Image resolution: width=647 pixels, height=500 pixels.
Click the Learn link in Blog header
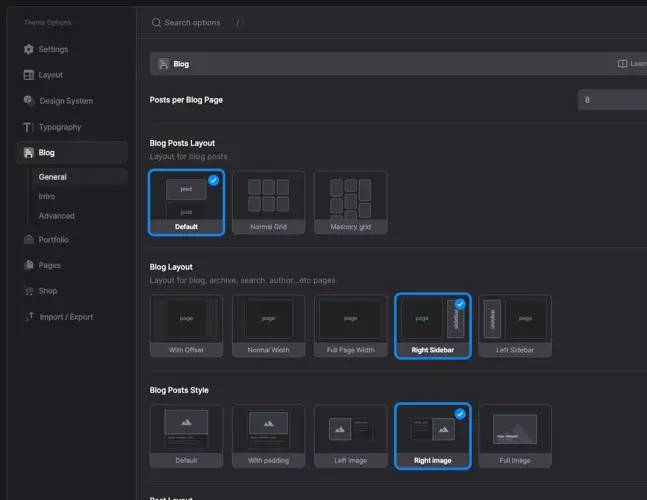[x=631, y=64]
